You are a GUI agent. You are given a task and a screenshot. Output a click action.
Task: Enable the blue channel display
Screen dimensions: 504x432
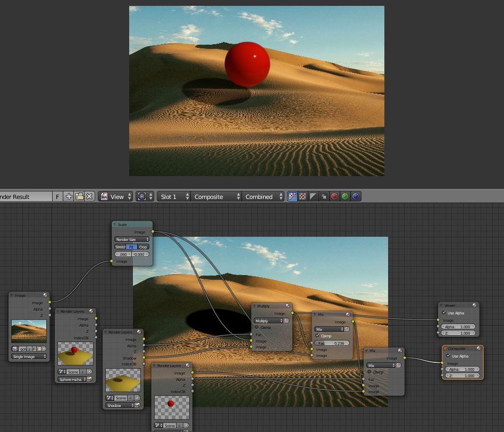pos(356,196)
